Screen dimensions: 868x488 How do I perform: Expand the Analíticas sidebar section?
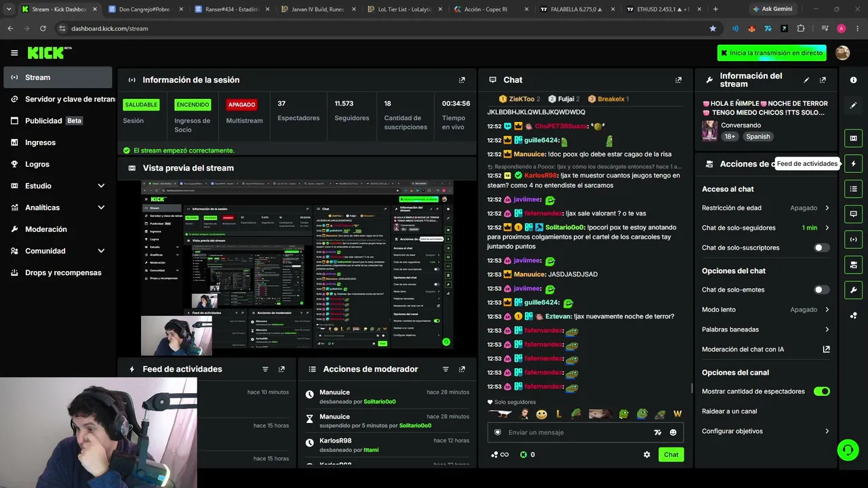pos(101,207)
